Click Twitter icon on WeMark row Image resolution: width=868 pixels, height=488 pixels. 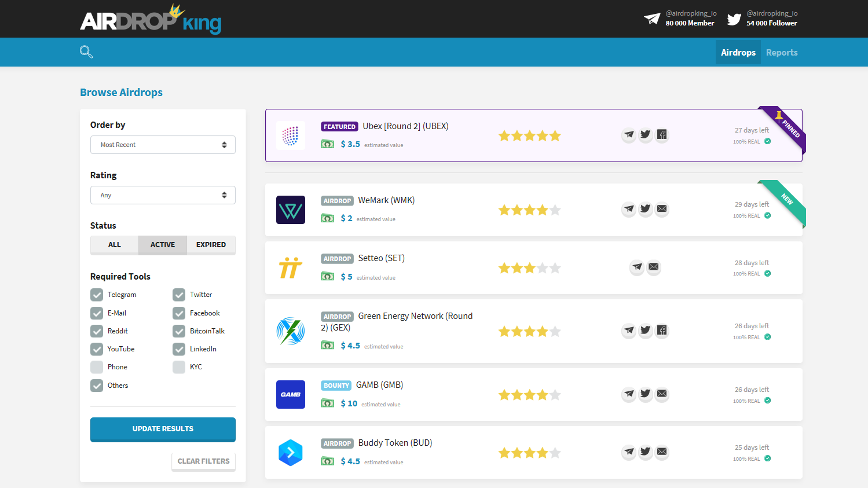click(646, 209)
